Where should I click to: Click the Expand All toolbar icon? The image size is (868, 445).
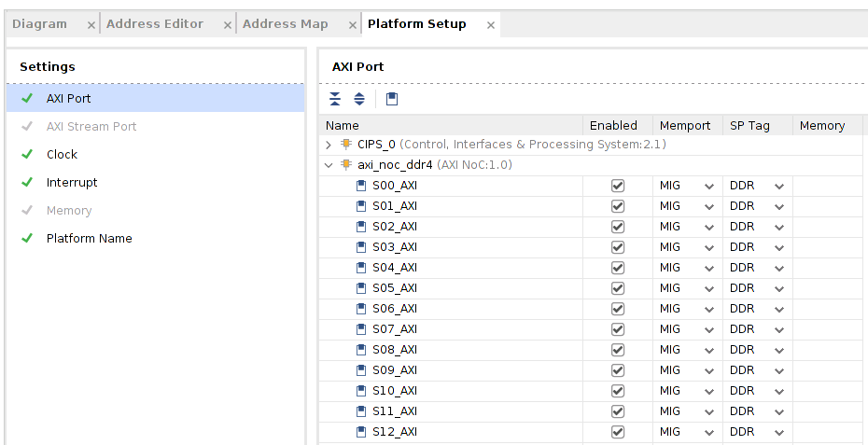358,99
